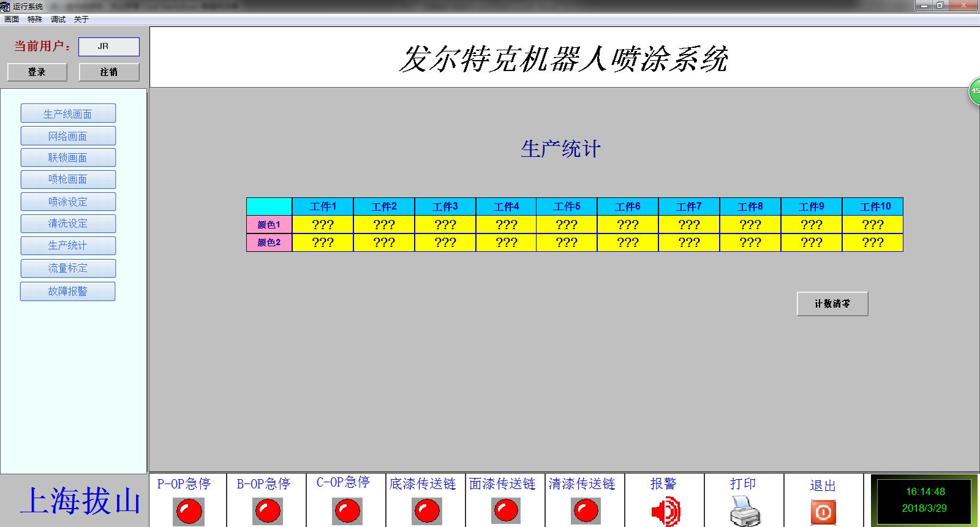Click the 工件7 column header

pyautogui.click(x=689, y=207)
